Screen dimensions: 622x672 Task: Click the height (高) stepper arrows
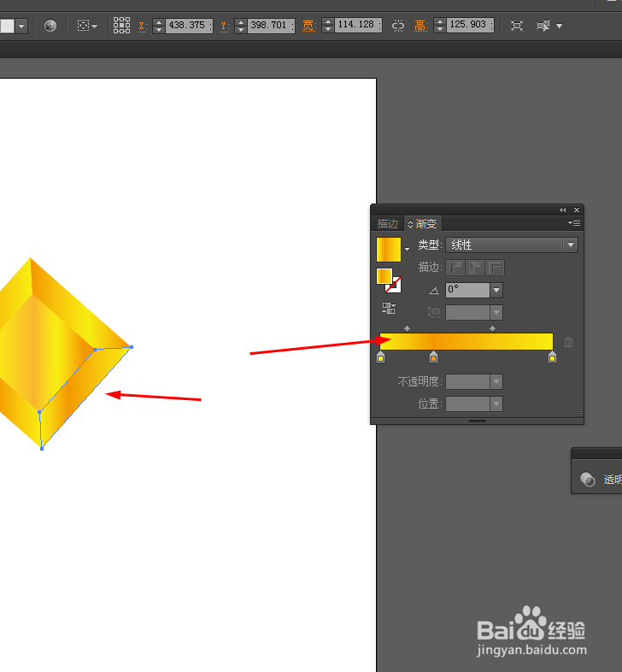[x=440, y=26]
